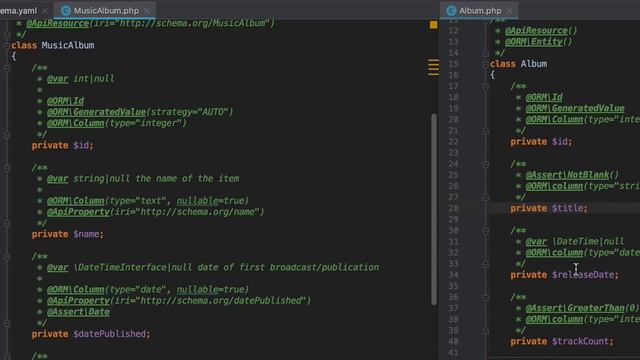Collapse the doc comment starting at line 36 in Album.php
The height and width of the screenshot is (360, 640).
tap(486, 298)
